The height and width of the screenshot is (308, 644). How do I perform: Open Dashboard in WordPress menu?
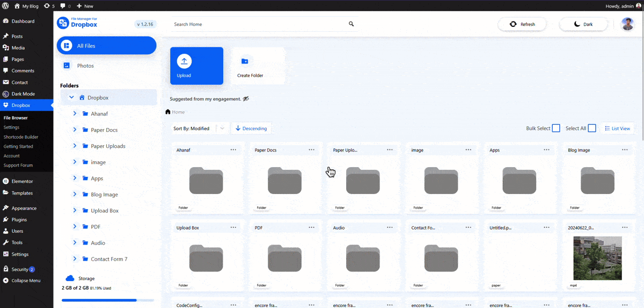pyautogui.click(x=26, y=22)
